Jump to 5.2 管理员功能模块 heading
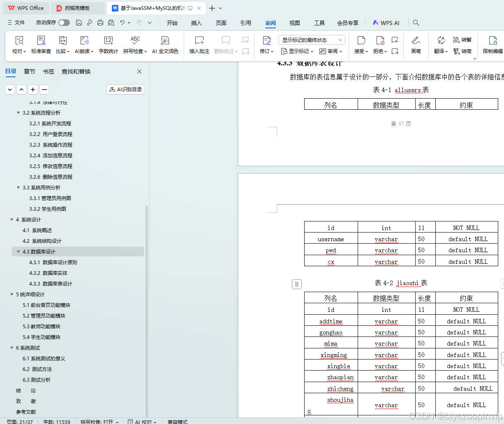This screenshot has width=504, height=424. 44,316
